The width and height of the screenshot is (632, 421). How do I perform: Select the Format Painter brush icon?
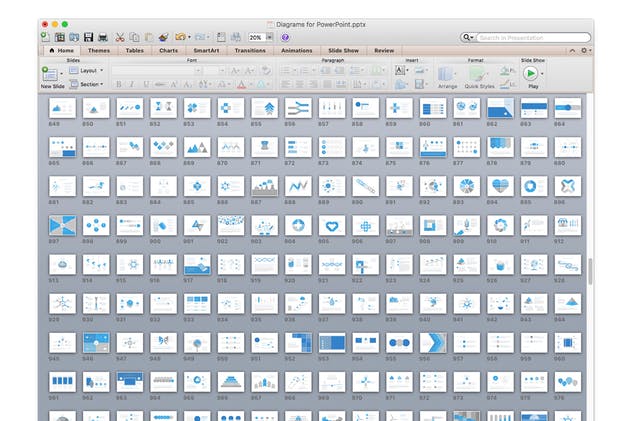[163, 37]
